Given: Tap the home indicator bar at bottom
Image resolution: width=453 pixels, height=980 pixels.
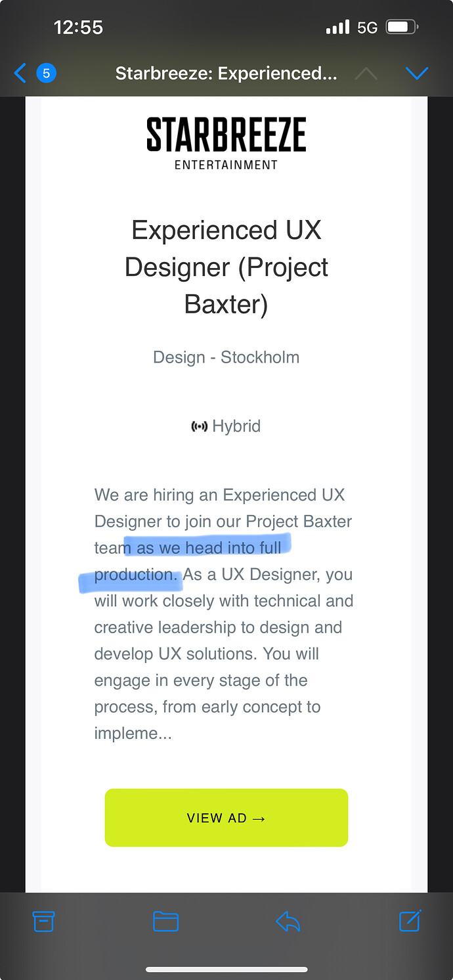Looking at the screenshot, I should pyautogui.click(x=226, y=969).
